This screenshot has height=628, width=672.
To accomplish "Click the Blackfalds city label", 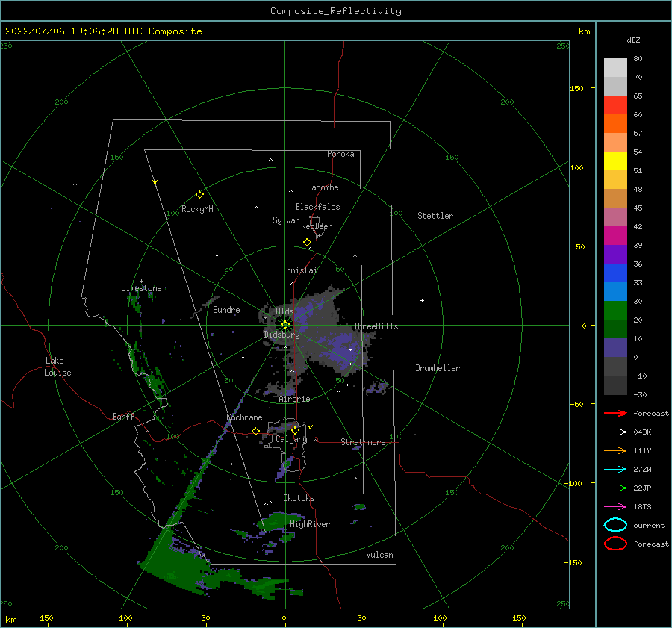I will click(317, 207).
